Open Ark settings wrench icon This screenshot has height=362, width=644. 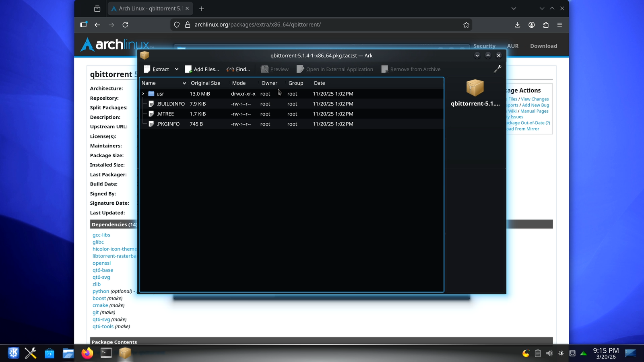(x=497, y=69)
